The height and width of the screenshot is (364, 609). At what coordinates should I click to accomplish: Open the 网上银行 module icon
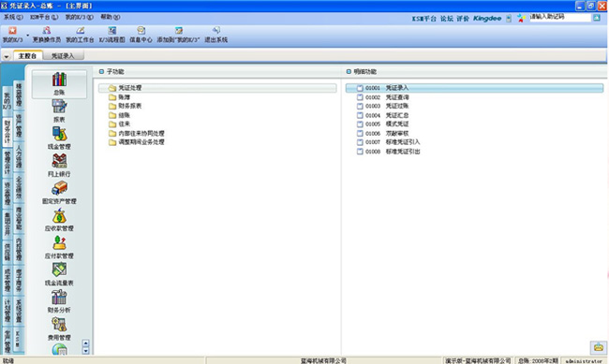pos(59,166)
